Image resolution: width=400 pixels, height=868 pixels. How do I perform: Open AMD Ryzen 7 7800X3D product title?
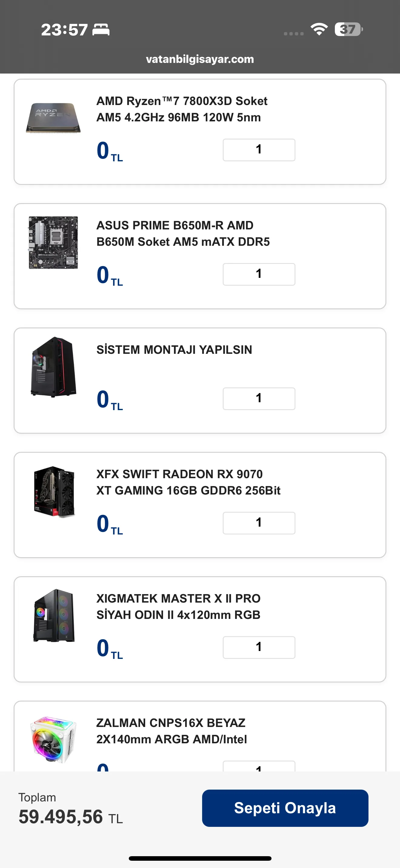(182, 109)
